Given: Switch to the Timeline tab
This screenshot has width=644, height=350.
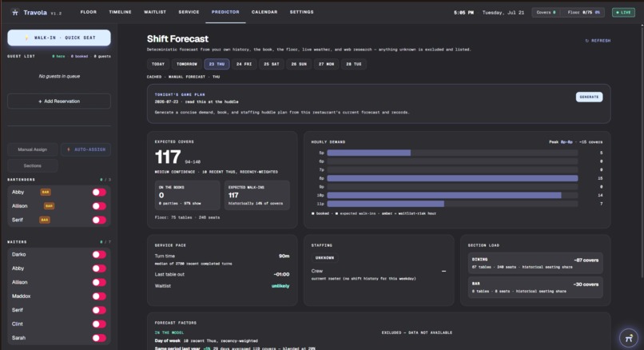Looking at the screenshot, I should coord(120,12).
